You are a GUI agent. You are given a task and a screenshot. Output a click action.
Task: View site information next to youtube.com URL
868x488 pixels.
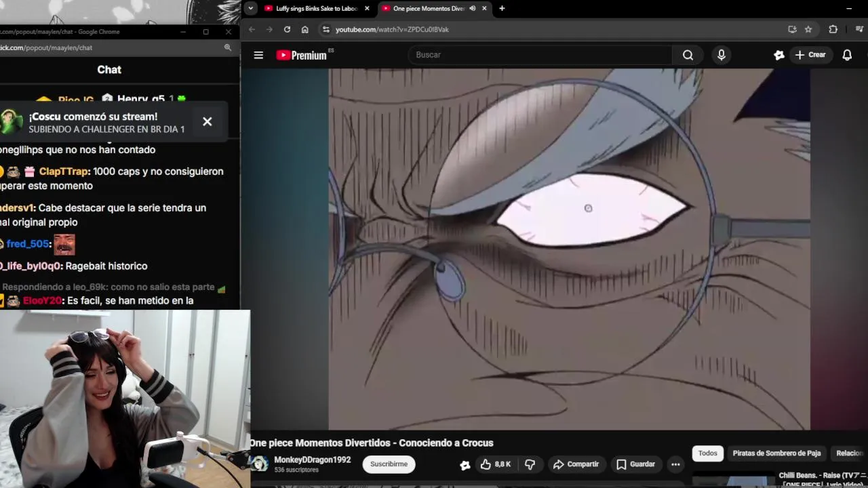326,29
